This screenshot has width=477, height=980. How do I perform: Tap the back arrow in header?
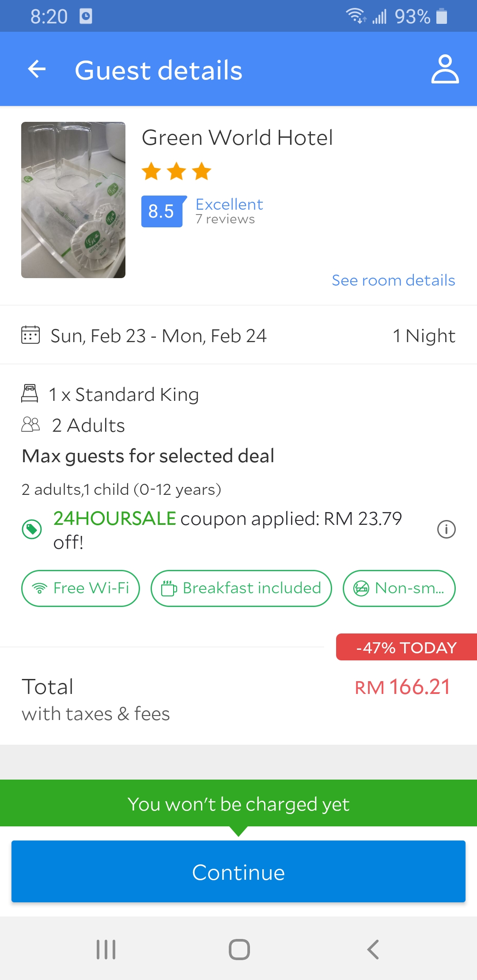pos(37,69)
